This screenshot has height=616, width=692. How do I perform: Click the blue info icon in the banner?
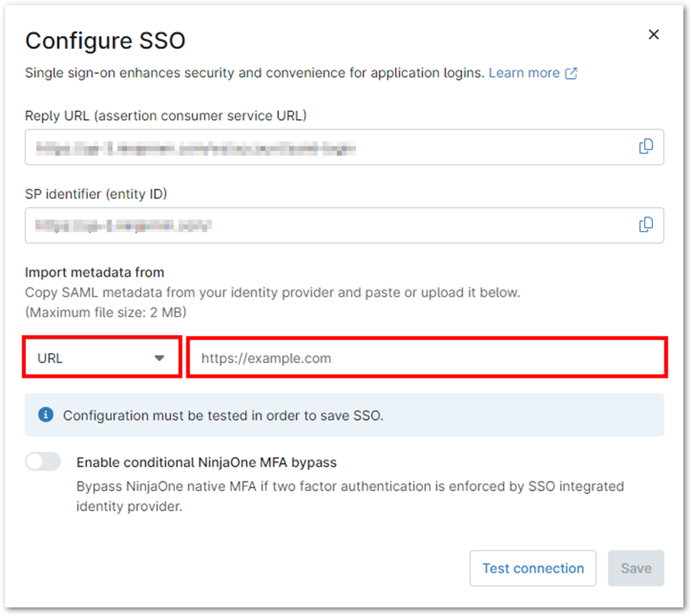coord(46,415)
